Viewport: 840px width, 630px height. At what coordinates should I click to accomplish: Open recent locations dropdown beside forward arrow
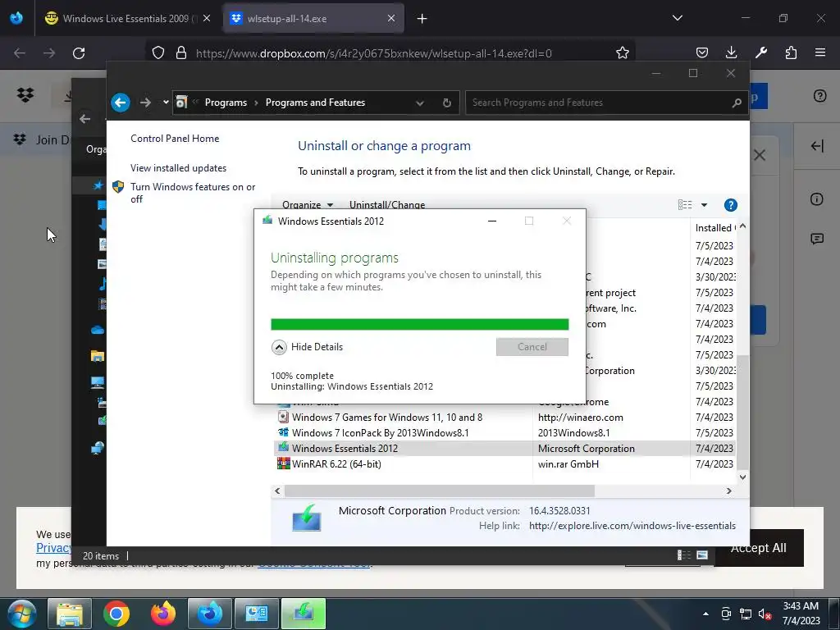pos(166,103)
